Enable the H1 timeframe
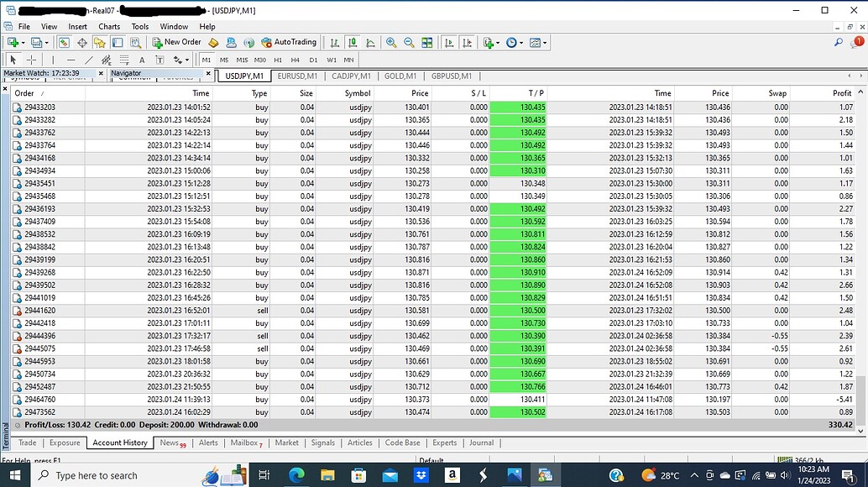868x487 pixels. [x=278, y=60]
